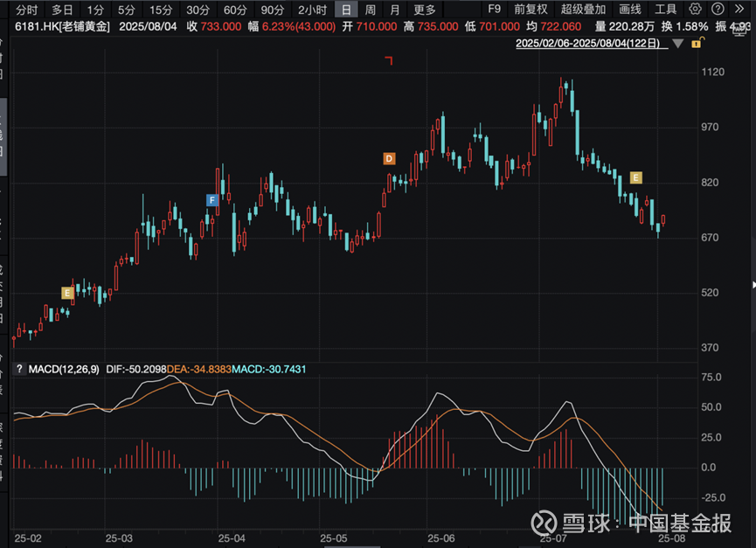
Task: Click the closing price 733.000
Action: pos(221,26)
